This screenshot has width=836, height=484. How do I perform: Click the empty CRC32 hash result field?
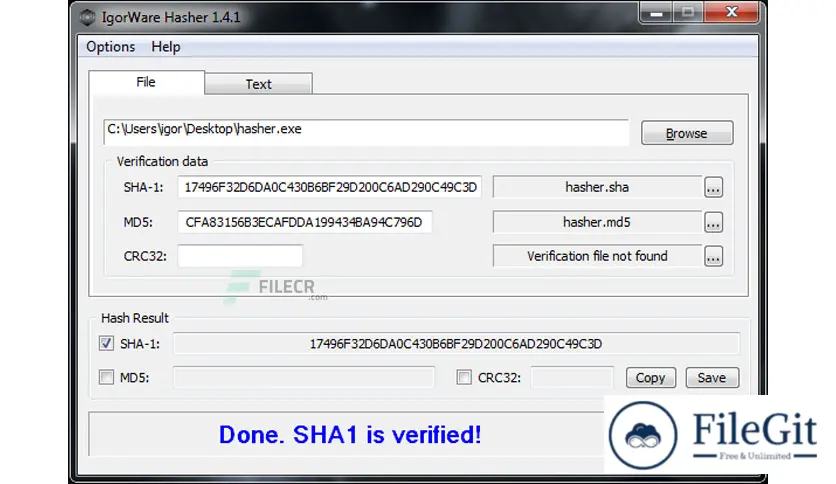pyautogui.click(x=572, y=377)
